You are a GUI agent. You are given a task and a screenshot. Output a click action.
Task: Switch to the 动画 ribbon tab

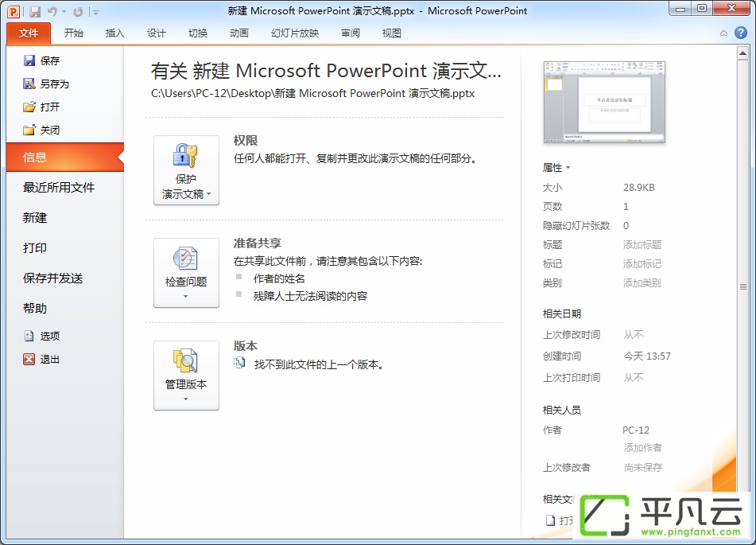pos(239,33)
